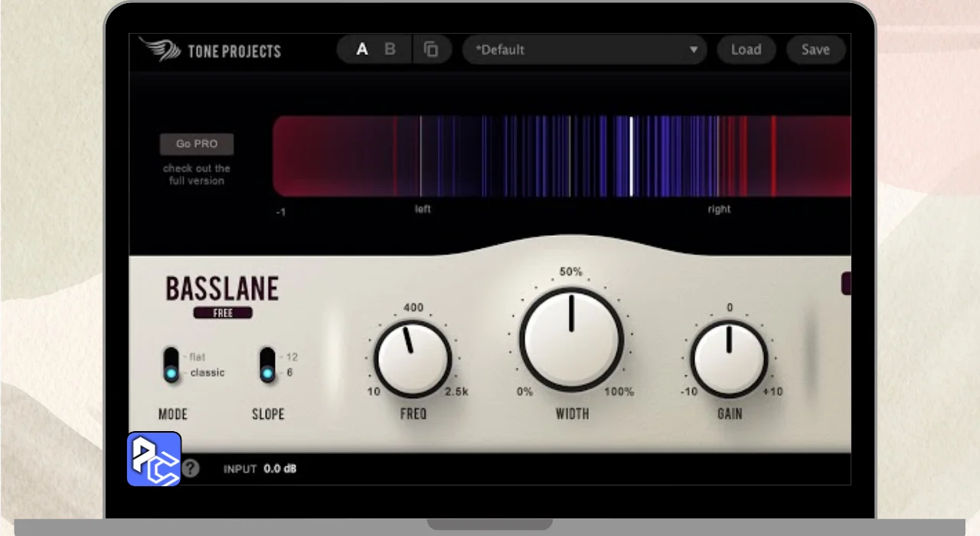
Task: Click the Tone Projects logo
Action: point(211,51)
